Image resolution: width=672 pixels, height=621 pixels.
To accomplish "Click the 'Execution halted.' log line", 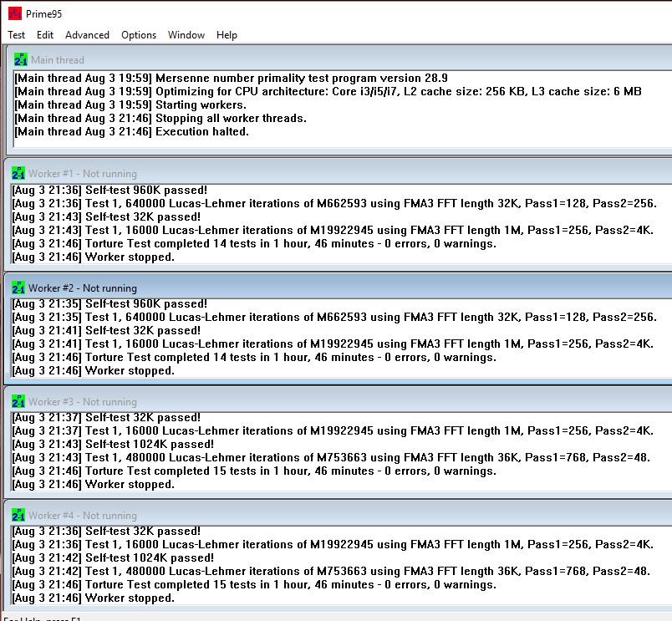I will tap(131, 131).
